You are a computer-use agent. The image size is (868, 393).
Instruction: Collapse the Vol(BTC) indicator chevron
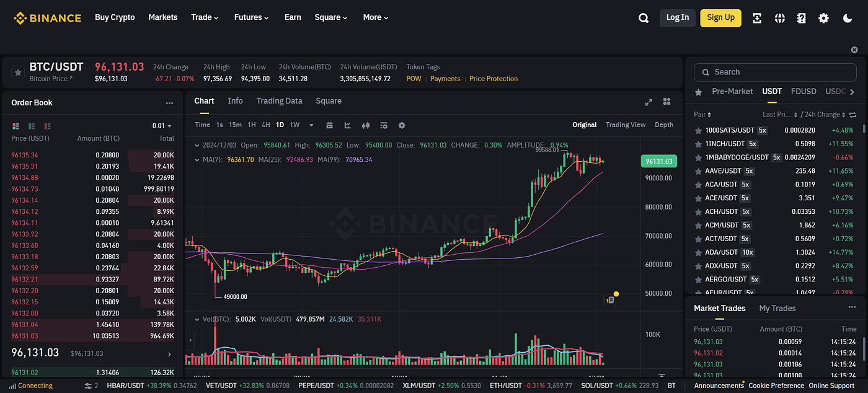point(197,319)
